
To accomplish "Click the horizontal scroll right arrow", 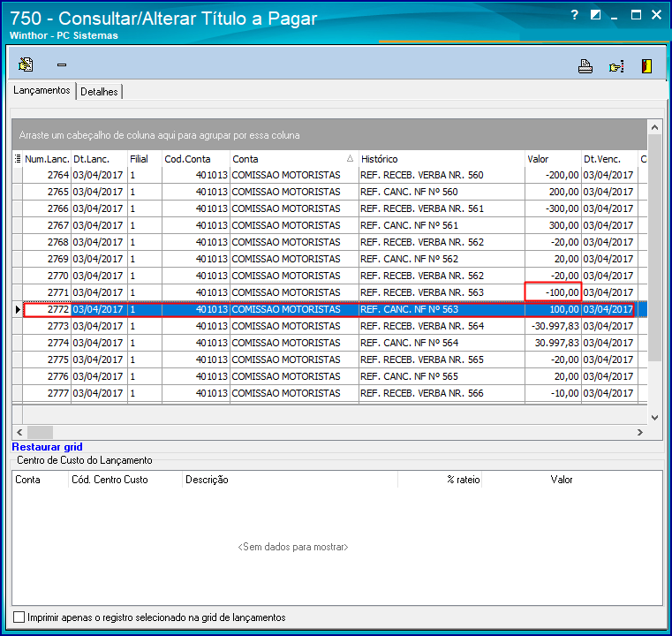I will pyautogui.click(x=640, y=432).
